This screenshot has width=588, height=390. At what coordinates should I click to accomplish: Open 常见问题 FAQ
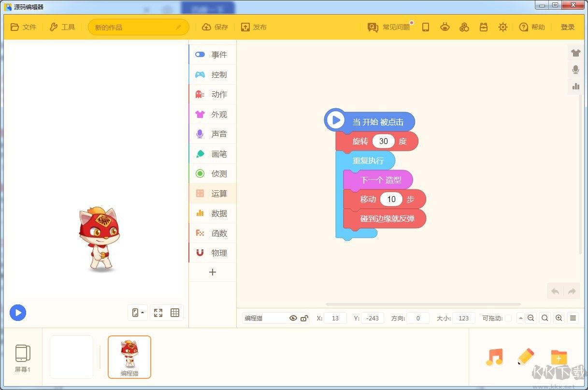389,27
